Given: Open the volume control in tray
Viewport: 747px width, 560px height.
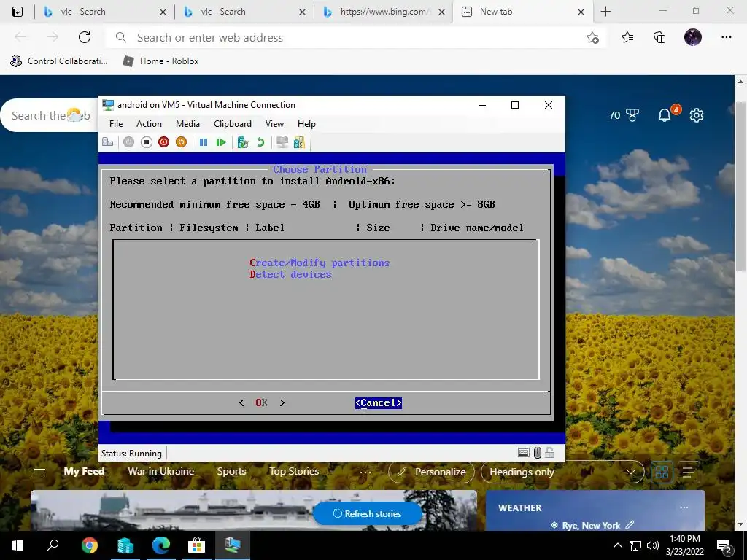Looking at the screenshot, I should point(653,545).
